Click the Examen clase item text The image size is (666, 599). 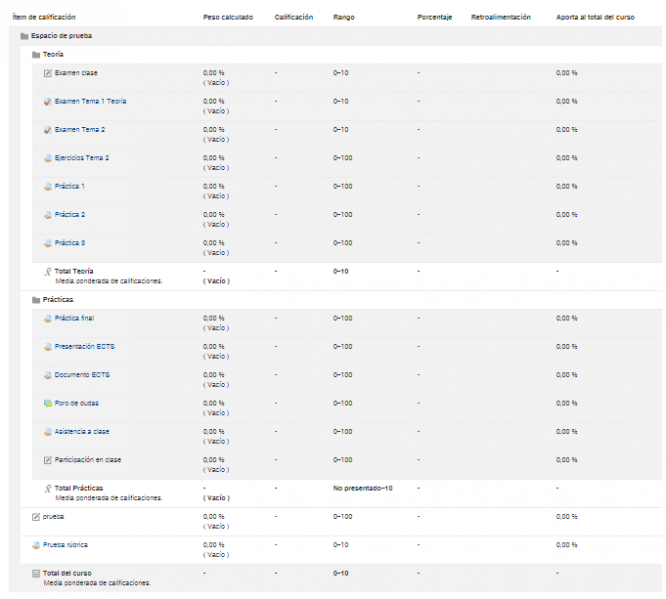pyautogui.click(x=76, y=73)
